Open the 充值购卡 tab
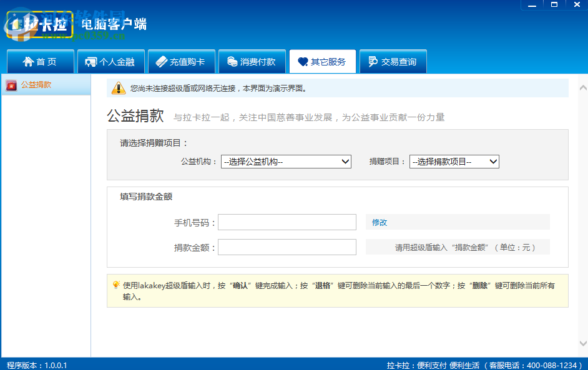The image size is (588, 370). [182, 62]
